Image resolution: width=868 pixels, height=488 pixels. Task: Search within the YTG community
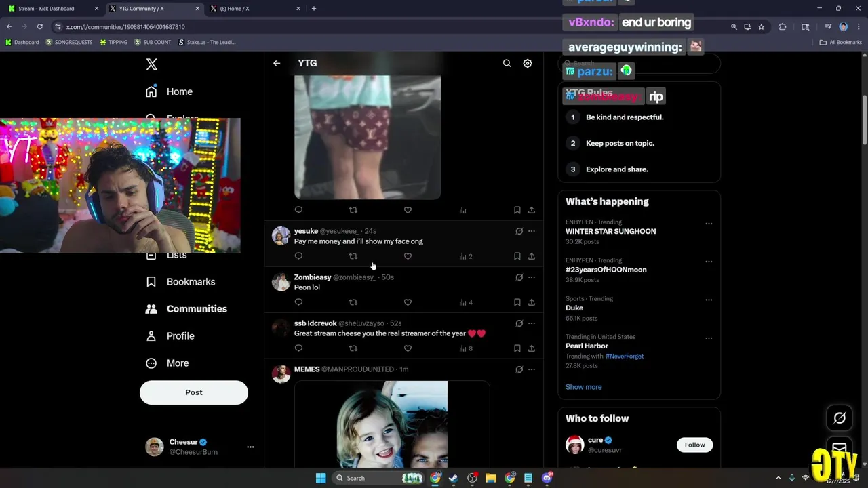click(x=507, y=63)
